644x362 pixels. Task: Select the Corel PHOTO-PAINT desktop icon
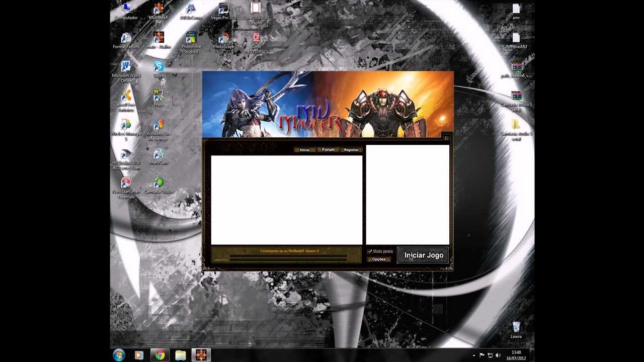[x=256, y=43]
